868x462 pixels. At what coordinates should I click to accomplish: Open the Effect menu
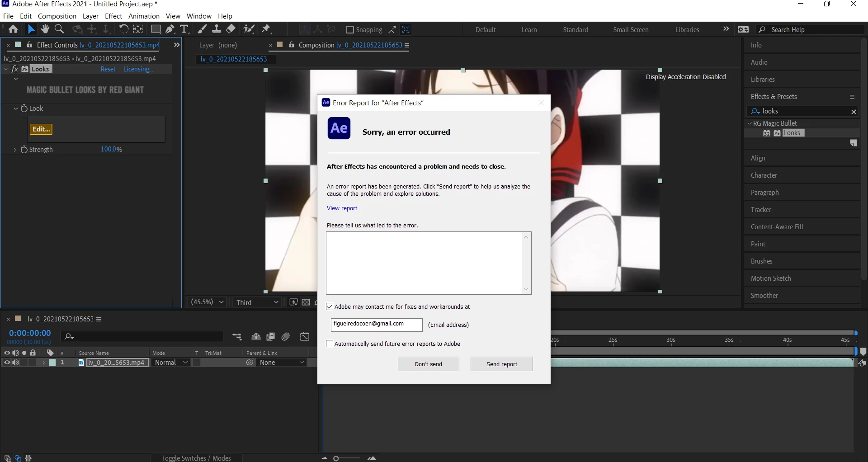pyautogui.click(x=113, y=16)
